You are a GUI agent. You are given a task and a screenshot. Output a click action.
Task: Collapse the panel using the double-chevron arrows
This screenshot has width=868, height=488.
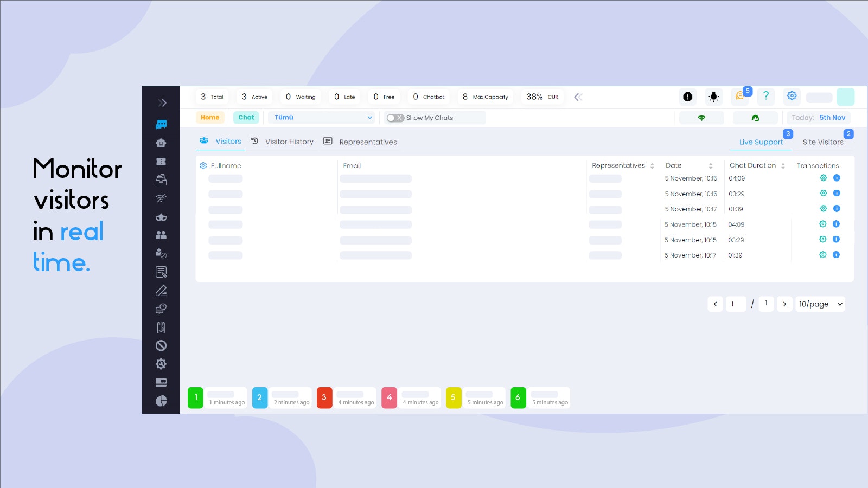578,97
